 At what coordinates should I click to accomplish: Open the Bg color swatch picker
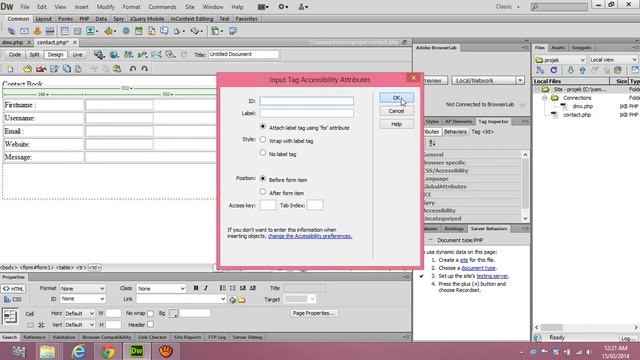tap(173, 313)
